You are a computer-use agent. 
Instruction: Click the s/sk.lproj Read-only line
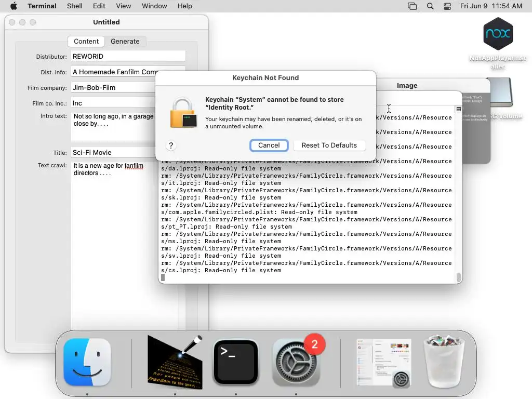tap(221, 197)
